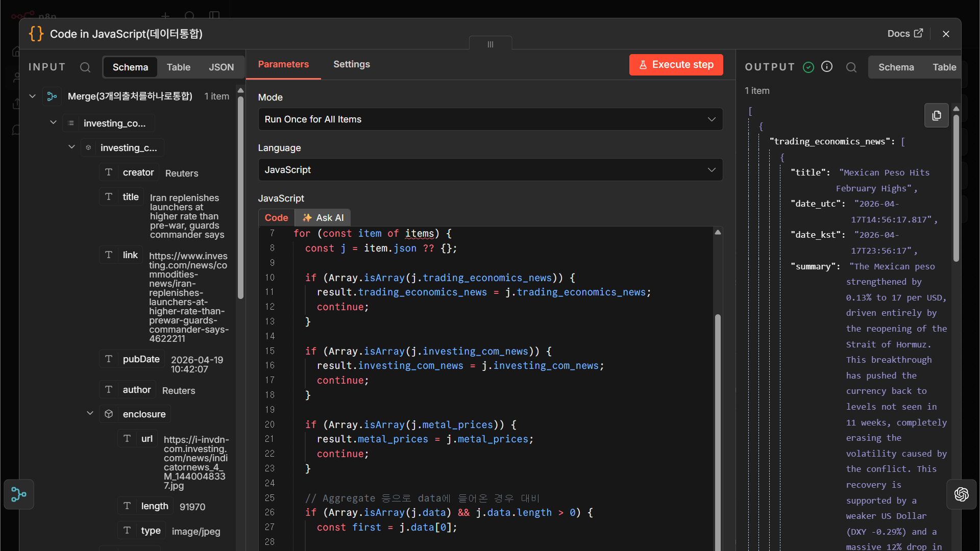The width and height of the screenshot is (980, 551).
Task: Copy the output JSON
Action: coord(937,116)
